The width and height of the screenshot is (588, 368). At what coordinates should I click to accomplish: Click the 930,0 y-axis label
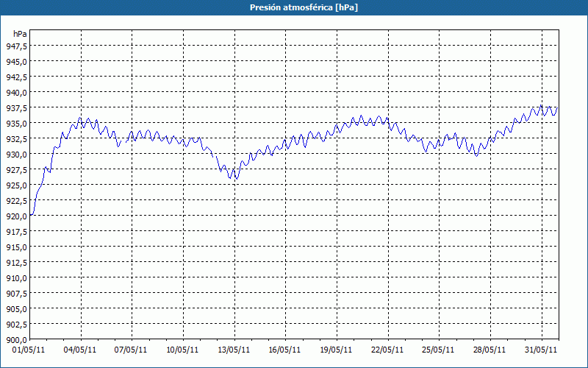point(16,154)
